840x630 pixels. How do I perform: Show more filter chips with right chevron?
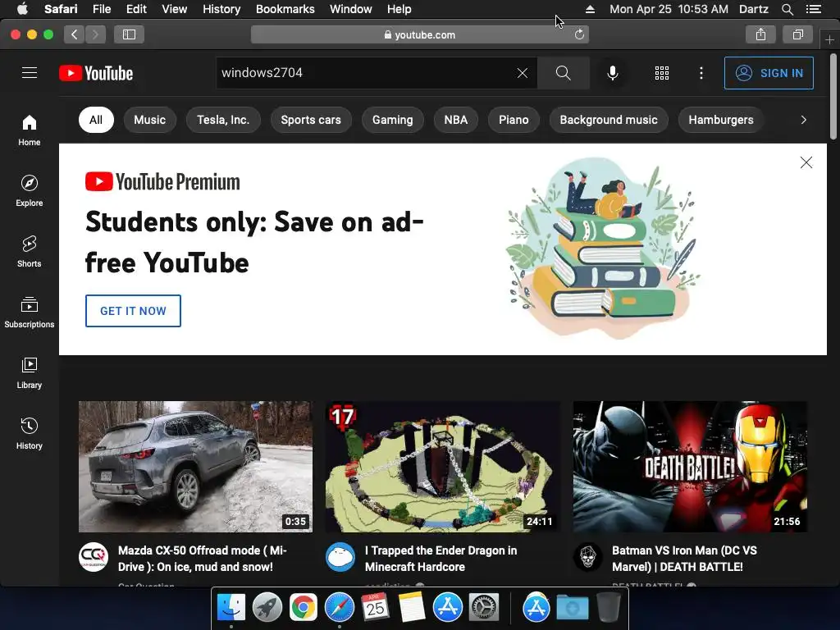[803, 120]
